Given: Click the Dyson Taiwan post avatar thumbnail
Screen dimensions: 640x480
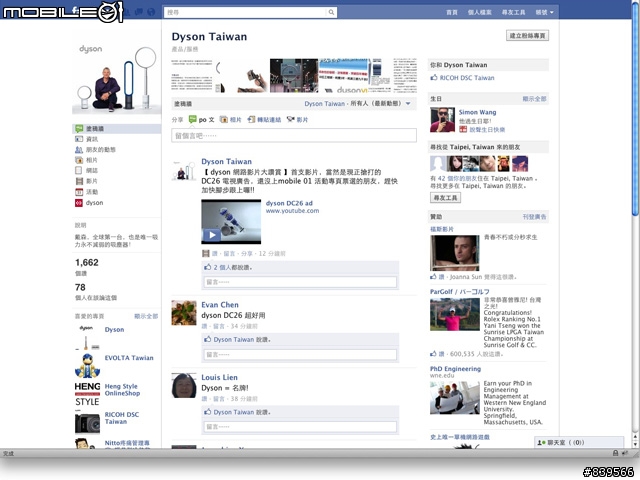Looking at the screenshot, I should click(x=184, y=169).
